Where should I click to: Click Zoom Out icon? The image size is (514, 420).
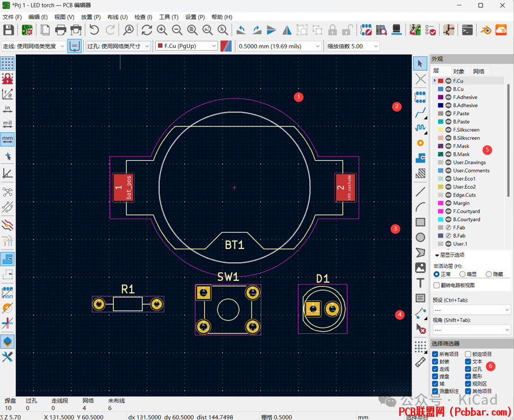pyautogui.click(x=177, y=30)
